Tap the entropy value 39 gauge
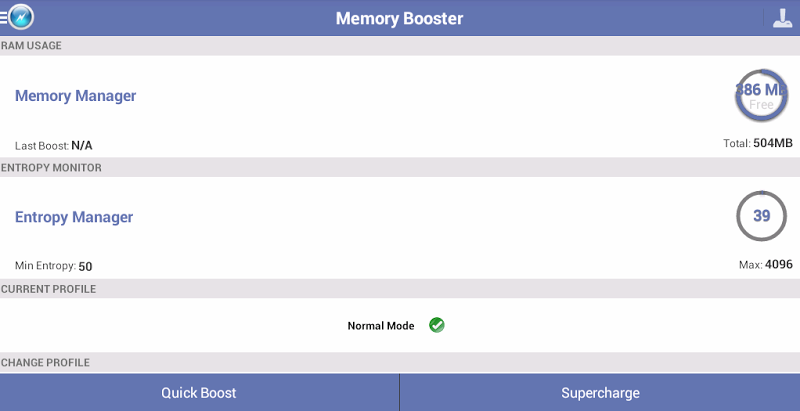The height and width of the screenshot is (411, 800). click(761, 216)
